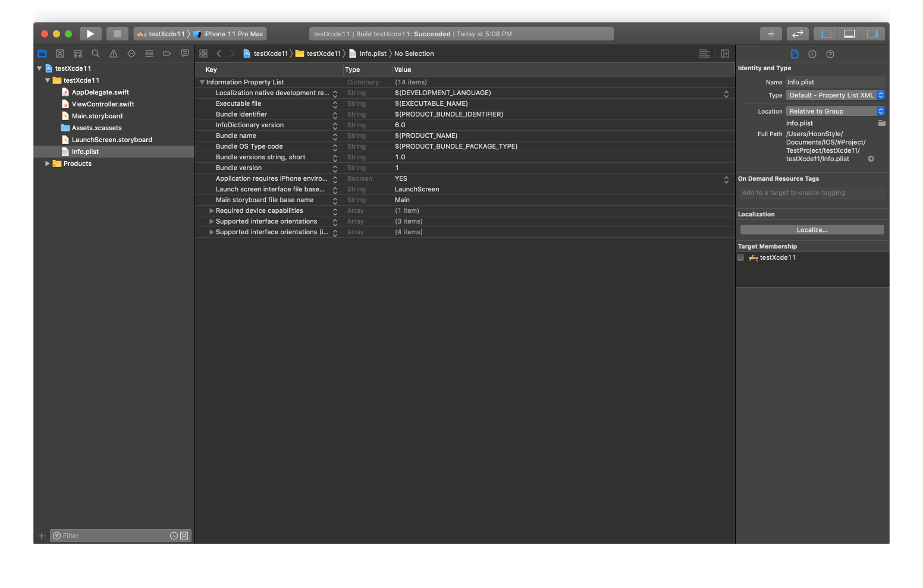Viewport: 923px width, 588px height.
Task: Open the Breakpoint navigator
Action: tap(167, 54)
